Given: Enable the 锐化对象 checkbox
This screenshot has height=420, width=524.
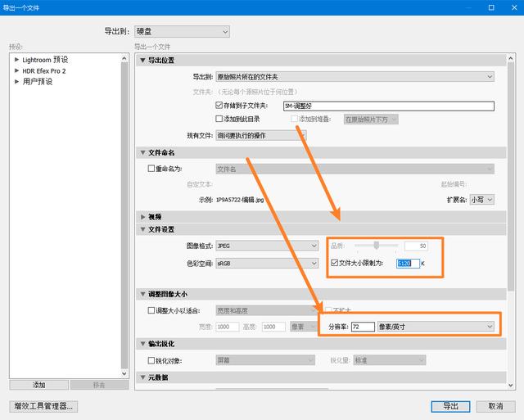Looking at the screenshot, I should (151, 360).
